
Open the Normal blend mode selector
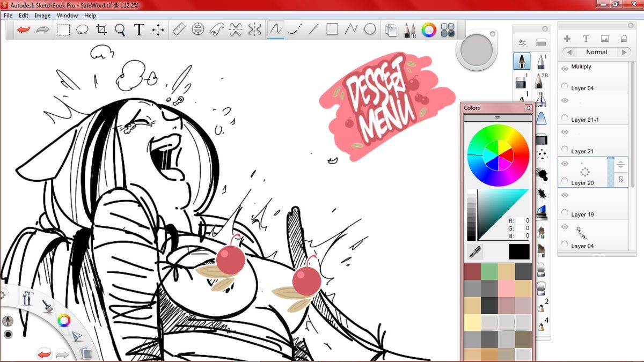[596, 52]
